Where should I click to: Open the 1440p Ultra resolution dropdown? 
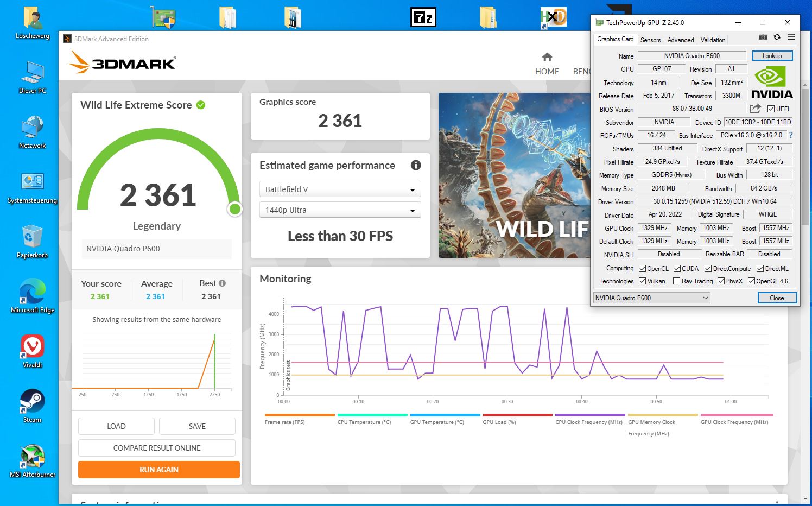[340, 210]
